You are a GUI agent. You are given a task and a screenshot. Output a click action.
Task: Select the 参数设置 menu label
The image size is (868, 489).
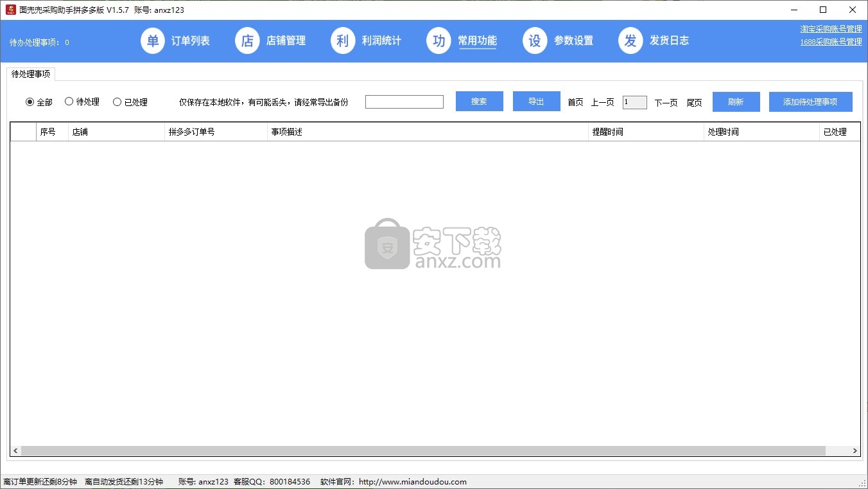[573, 40]
